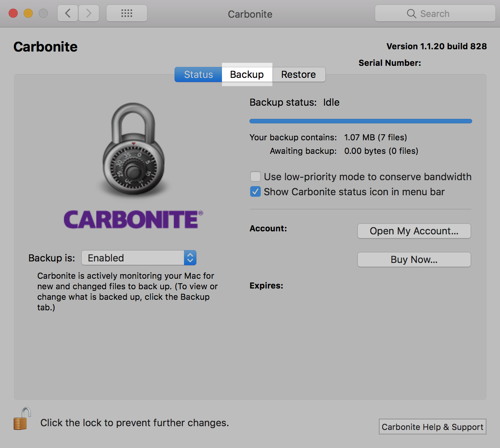Go back with the left chevron button
The image size is (500, 448).
point(68,14)
